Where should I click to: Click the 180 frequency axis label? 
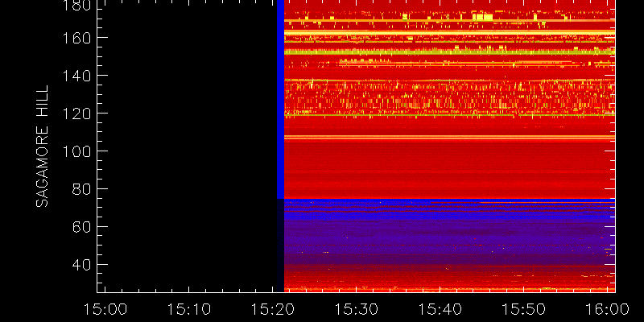point(76,5)
